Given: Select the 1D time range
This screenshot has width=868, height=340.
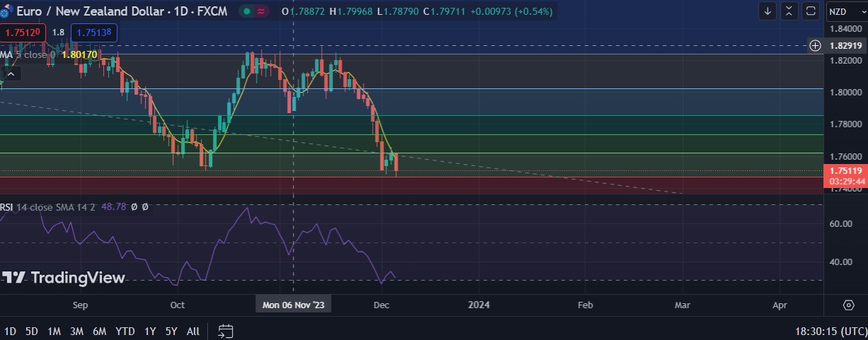Looking at the screenshot, I should (x=10, y=330).
